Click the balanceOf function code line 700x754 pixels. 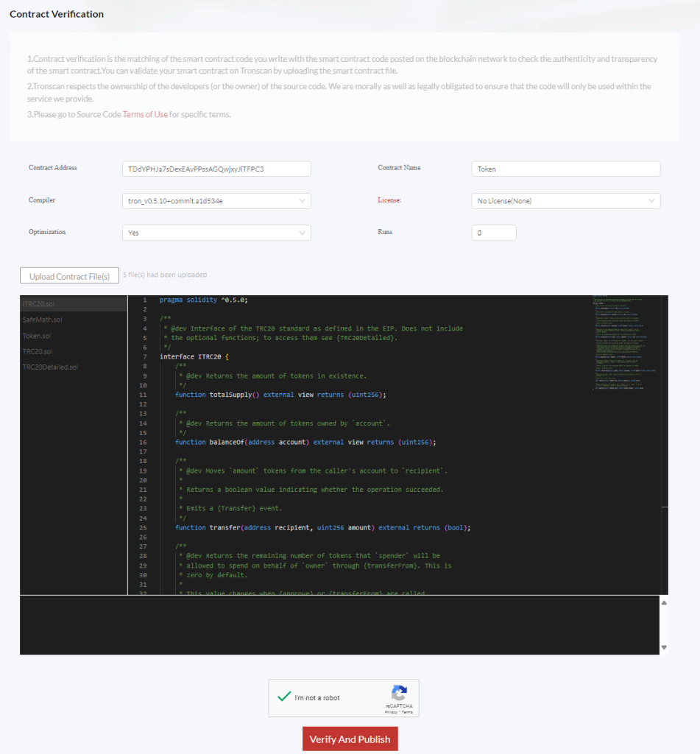point(305,442)
